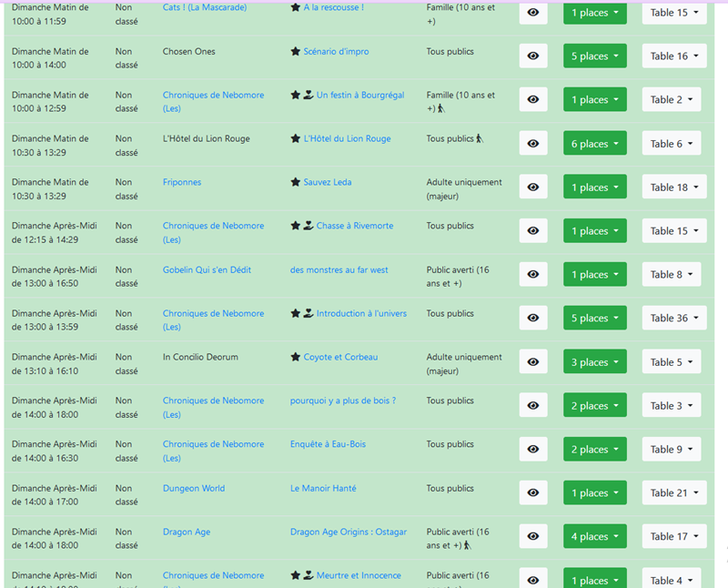Click the star icon next to Sauvez Leda
The image size is (728, 588).
click(296, 182)
